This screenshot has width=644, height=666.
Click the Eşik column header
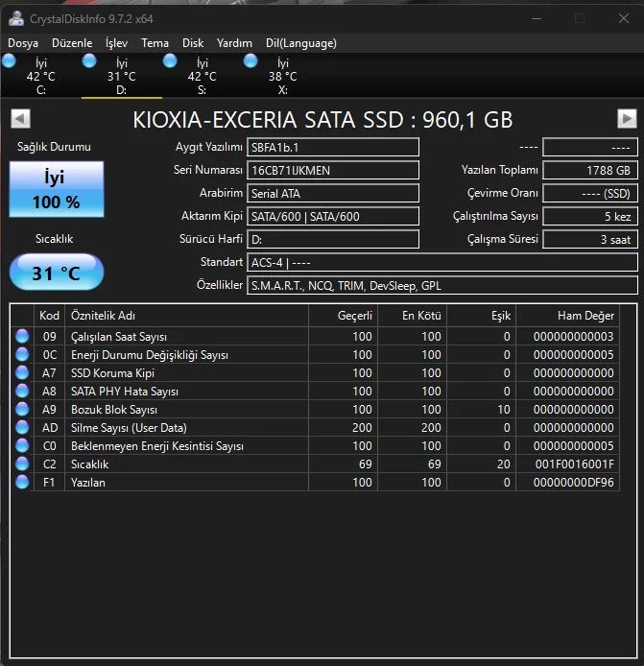[x=482, y=316]
